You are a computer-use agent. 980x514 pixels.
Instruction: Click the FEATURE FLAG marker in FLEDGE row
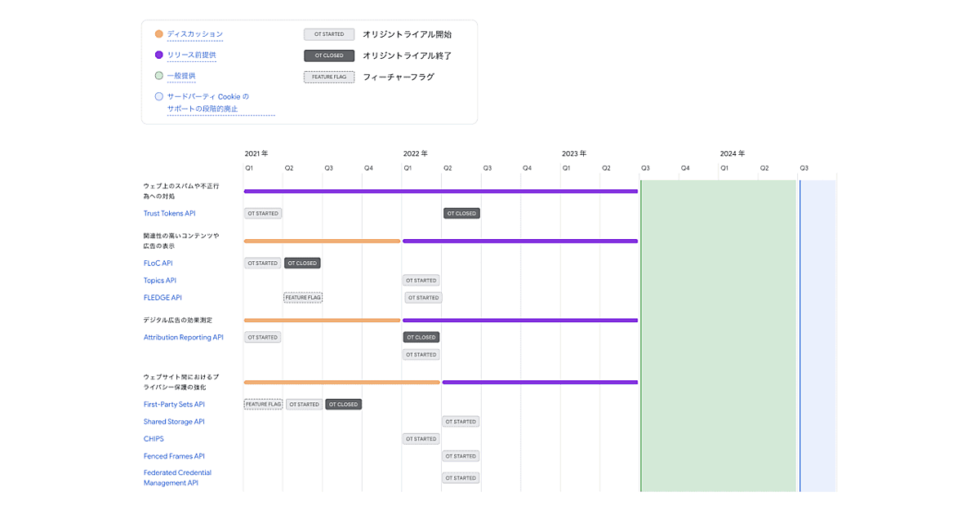[x=303, y=298]
